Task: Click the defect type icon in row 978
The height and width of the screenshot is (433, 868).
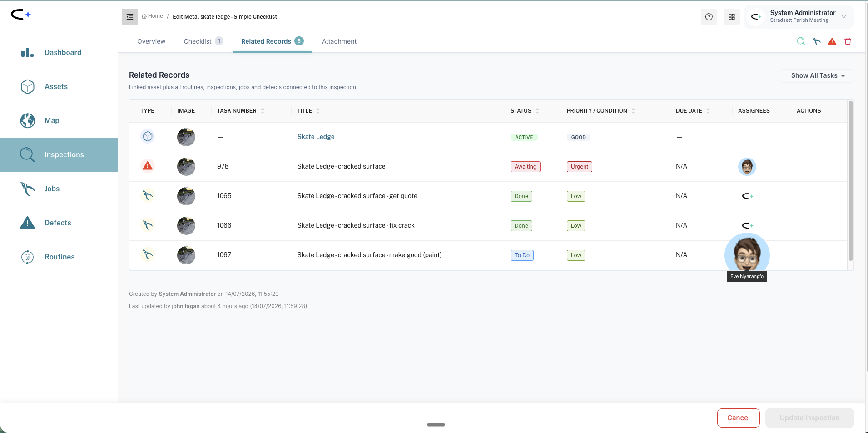Action: (x=148, y=166)
